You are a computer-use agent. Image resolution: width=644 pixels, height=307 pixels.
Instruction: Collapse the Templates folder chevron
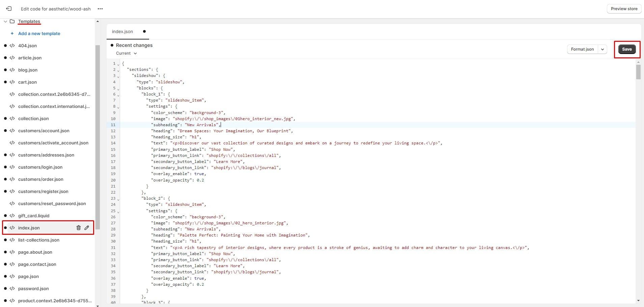click(5, 21)
